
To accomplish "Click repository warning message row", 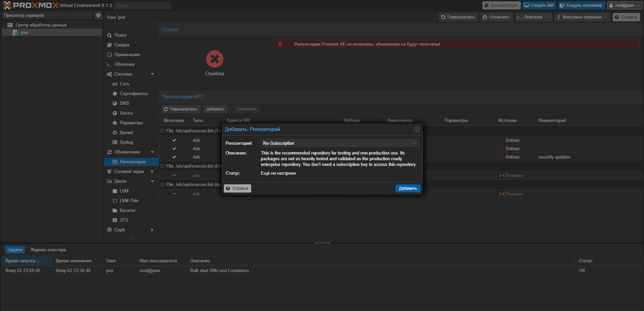I will pyautogui.click(x=457, y=44).
